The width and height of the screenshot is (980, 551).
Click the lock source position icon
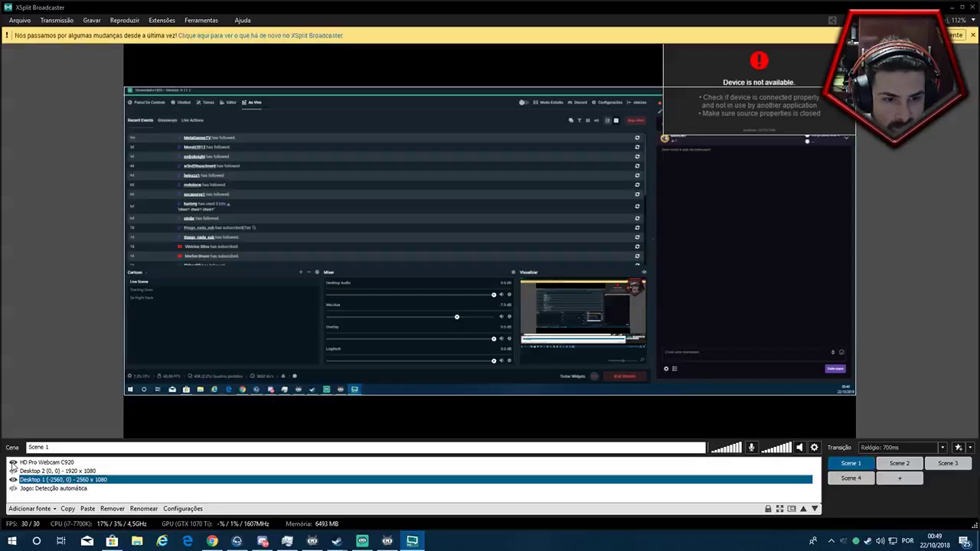[x=768, y=509]
